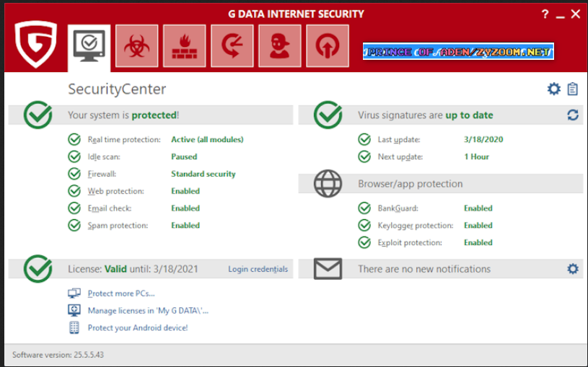Click the Email check Enabled status
The height and width of the screenshot is (367, 588).
click(x=185, y=208)
